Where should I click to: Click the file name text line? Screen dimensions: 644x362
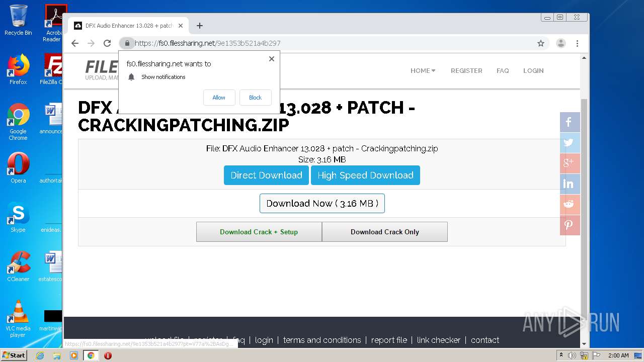(322, 149)
